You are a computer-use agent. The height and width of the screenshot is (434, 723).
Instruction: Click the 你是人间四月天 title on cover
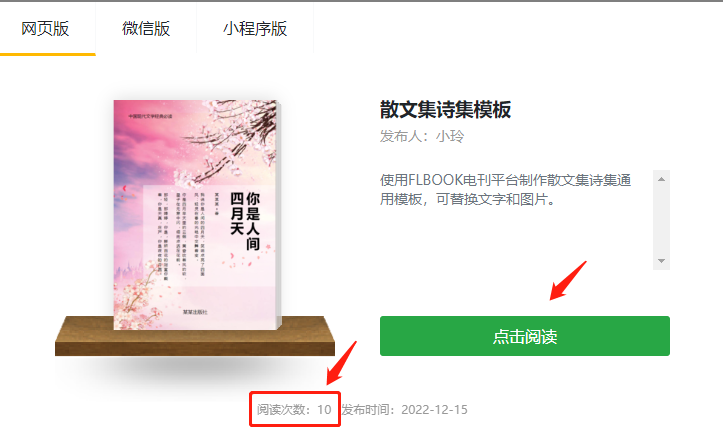coord(245,220)
